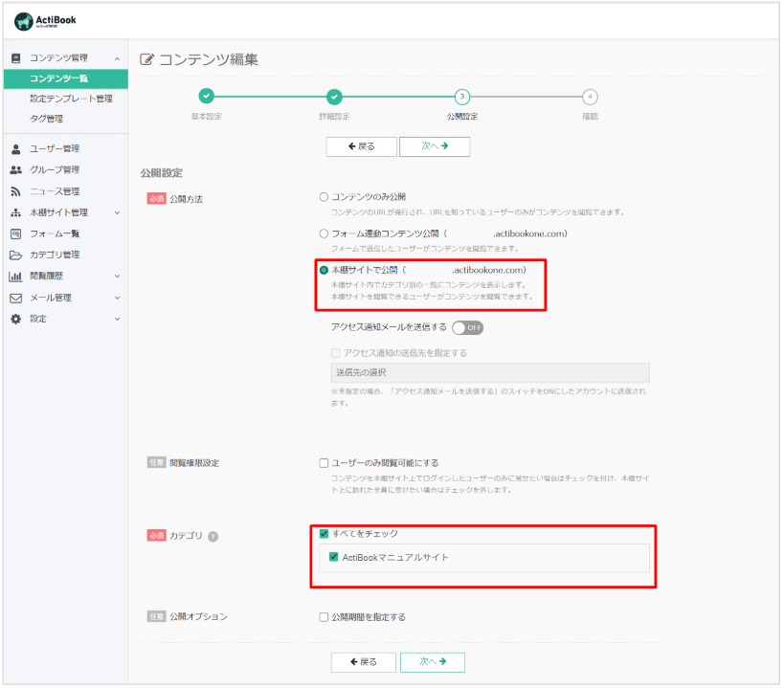
Task: Click the 閲覧履歴 bar chart icon
Action: (15, 276)
